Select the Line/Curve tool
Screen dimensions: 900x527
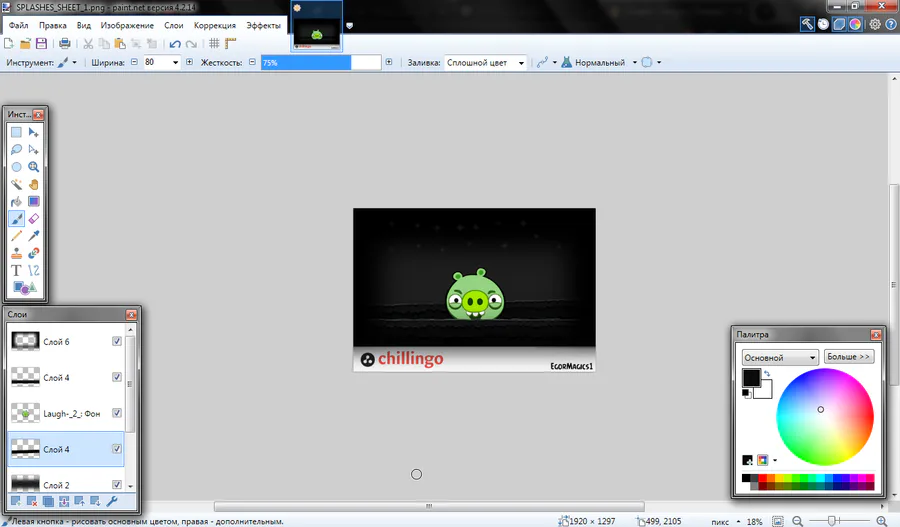click(34, 270)
